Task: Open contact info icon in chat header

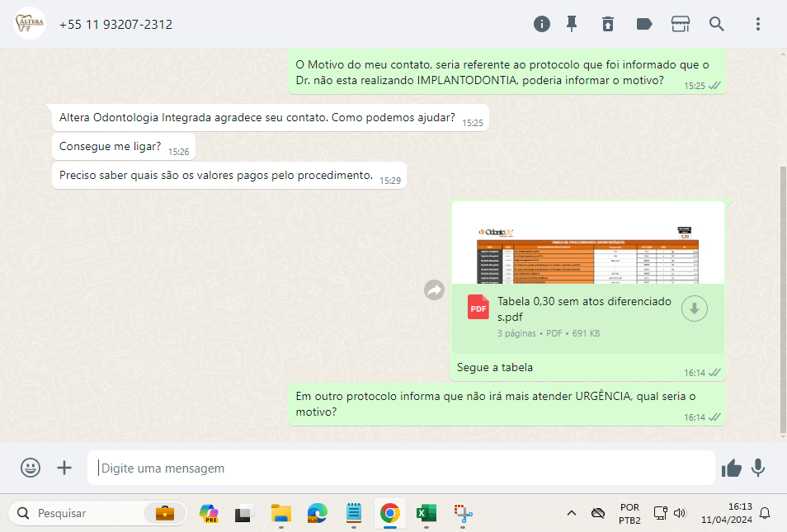Action: (x=541, y=24)
